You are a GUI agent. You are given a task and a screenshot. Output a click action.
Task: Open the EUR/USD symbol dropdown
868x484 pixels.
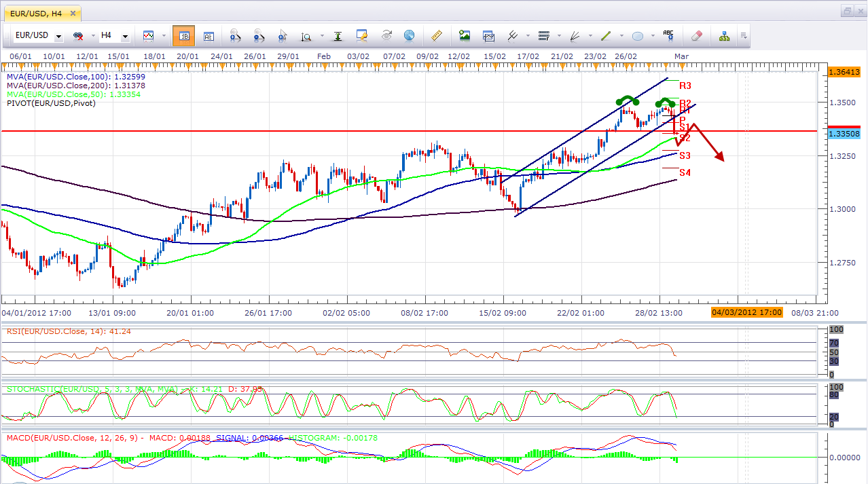point(59,36)
